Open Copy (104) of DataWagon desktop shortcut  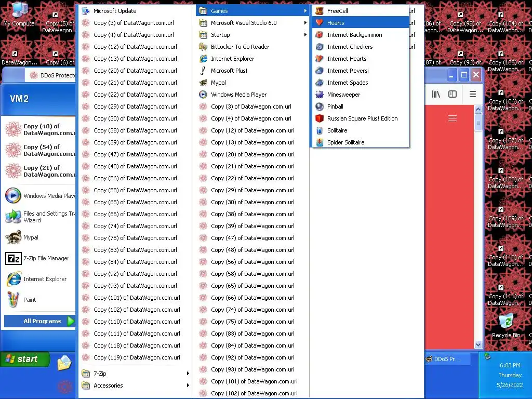[506, 22]
